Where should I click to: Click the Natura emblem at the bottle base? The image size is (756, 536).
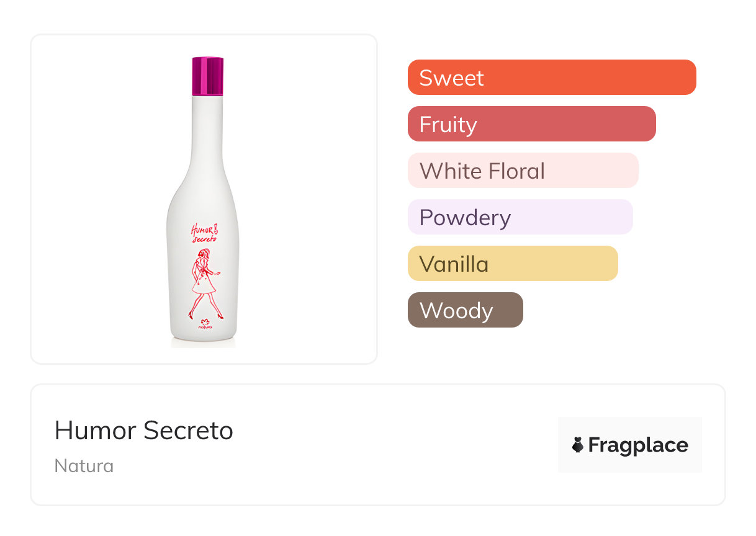(x=205, y=323)
